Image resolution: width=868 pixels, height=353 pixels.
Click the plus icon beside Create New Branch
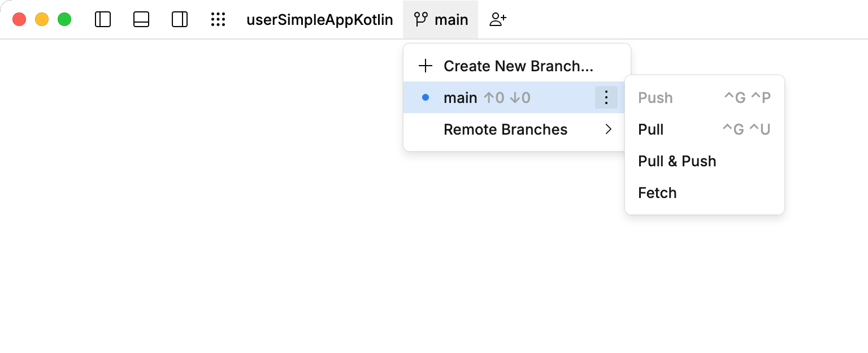click(x=425, y=66)
